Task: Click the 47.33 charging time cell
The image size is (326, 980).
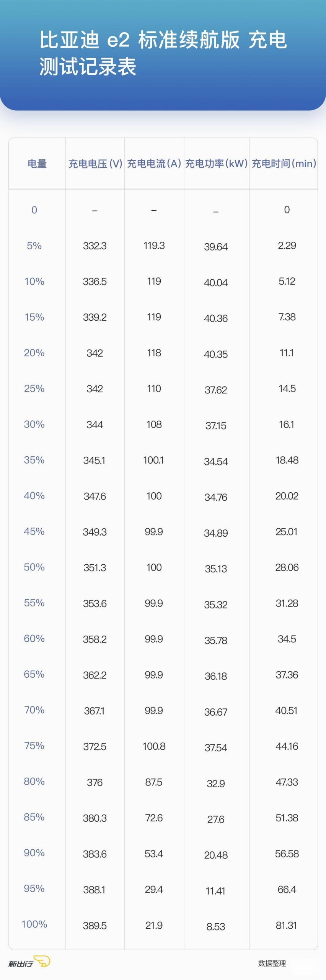Action: click(287, 782)
